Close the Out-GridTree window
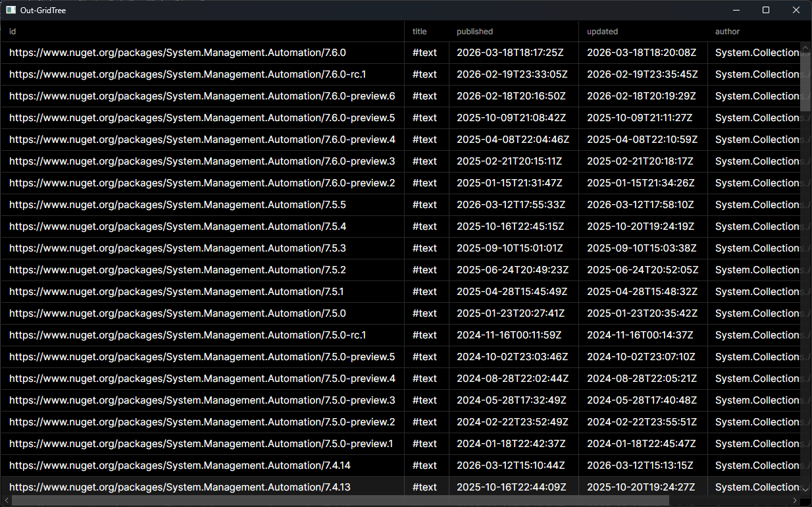The image size is (812, 507). pos(796,10)
